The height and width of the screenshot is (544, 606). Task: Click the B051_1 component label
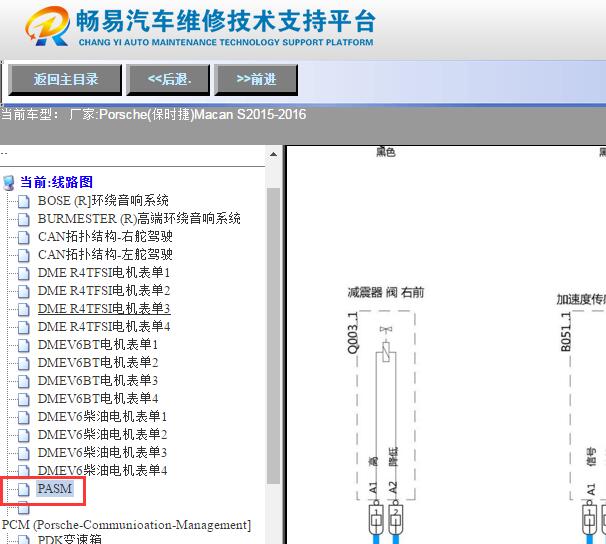(x=565, y=332)
